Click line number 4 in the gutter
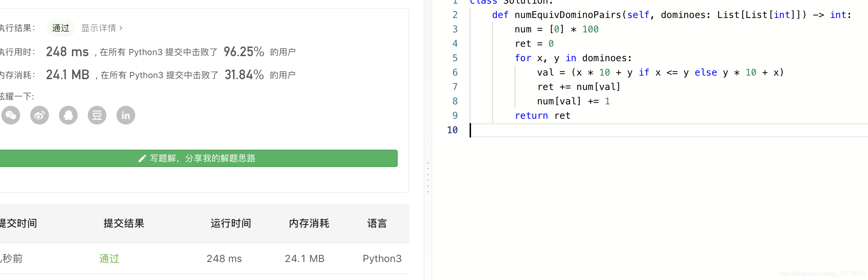Screen dimensions: 868x280 pos(455,44)
